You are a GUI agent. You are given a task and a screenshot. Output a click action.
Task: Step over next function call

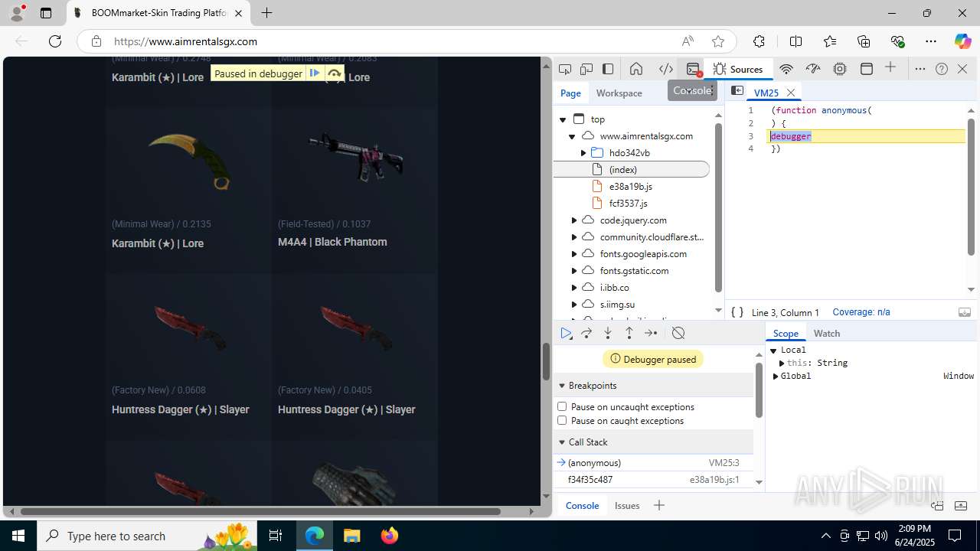(587, 333)
